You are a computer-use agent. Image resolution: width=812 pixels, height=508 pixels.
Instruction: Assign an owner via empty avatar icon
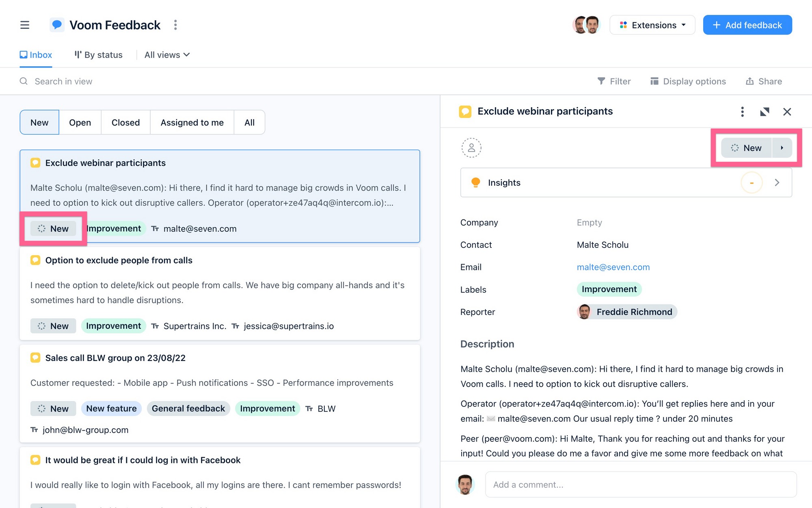(471, 148)
